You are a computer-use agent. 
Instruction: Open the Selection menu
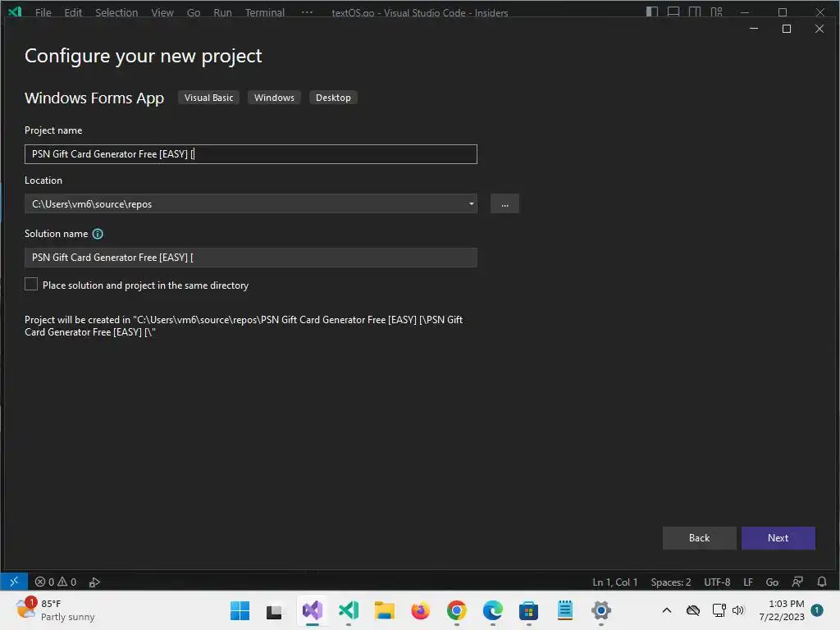tap(116, 12)
